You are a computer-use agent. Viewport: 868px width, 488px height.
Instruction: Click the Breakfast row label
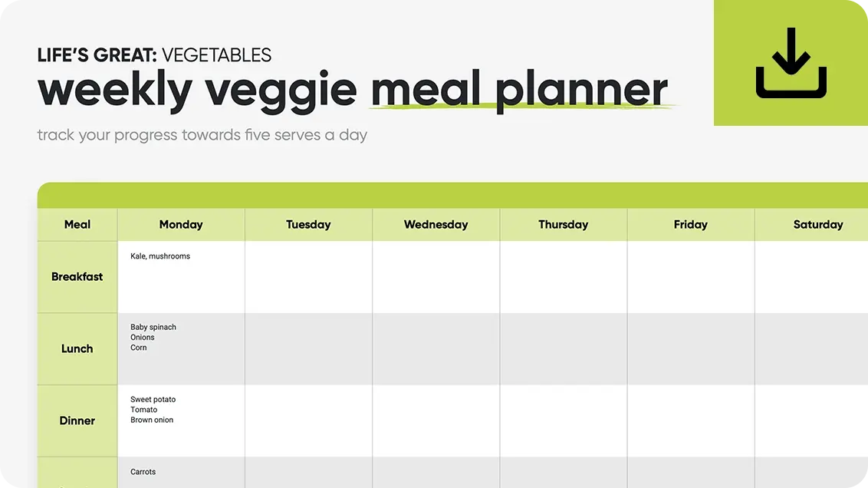[77, 277]
